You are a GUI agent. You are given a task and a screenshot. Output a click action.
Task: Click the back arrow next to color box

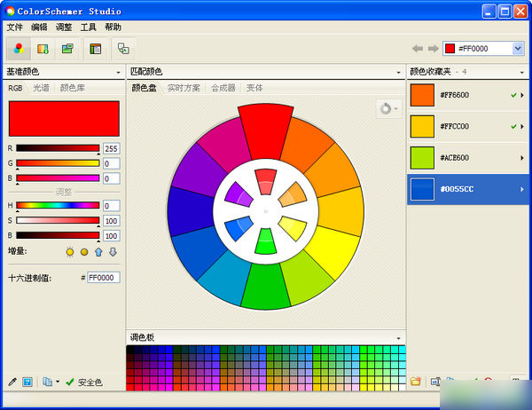pos(418,49)
